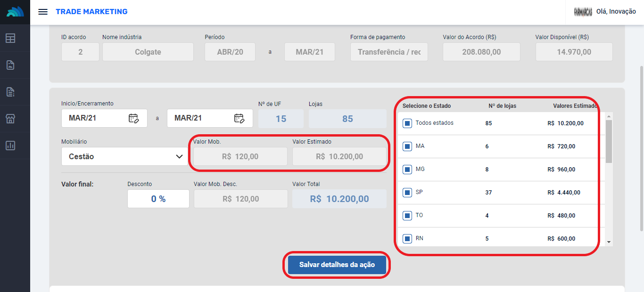Image resolution: width=644 pixels, height=292 pixels.
Task: Open calendar picker for start date
Action: (x=133, y=118)
